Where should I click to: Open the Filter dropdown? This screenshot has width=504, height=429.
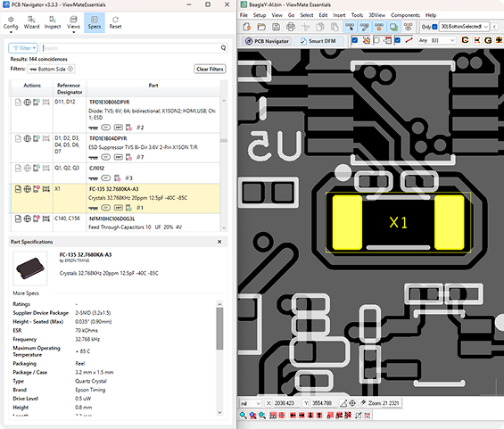click(23, 48)
